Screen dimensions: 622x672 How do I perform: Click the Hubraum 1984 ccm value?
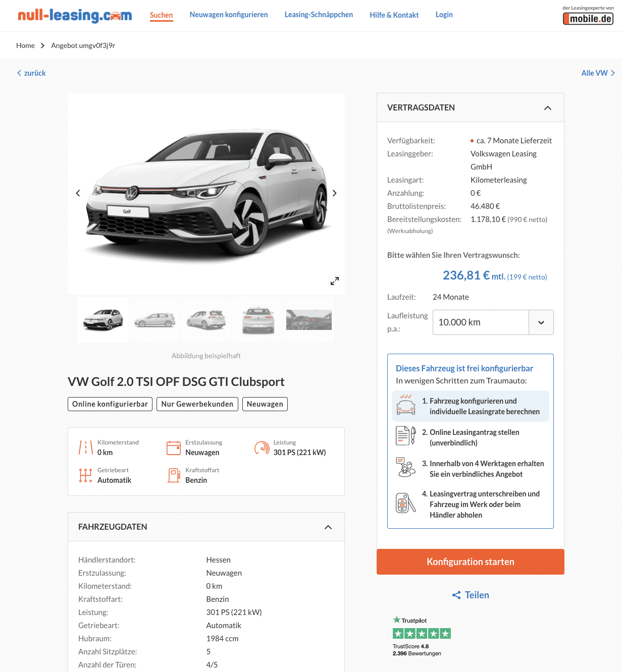pyautogui.click(x=222, y=639)
